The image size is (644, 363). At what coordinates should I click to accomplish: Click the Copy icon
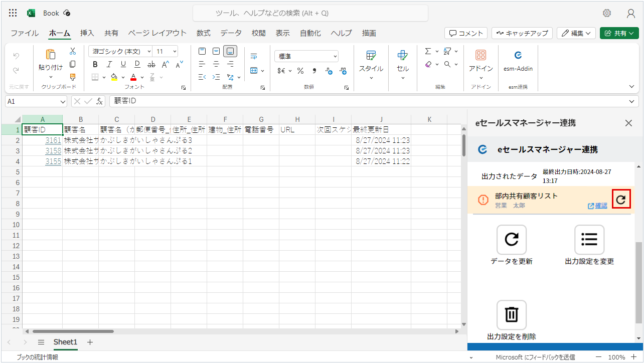point(73,64)
